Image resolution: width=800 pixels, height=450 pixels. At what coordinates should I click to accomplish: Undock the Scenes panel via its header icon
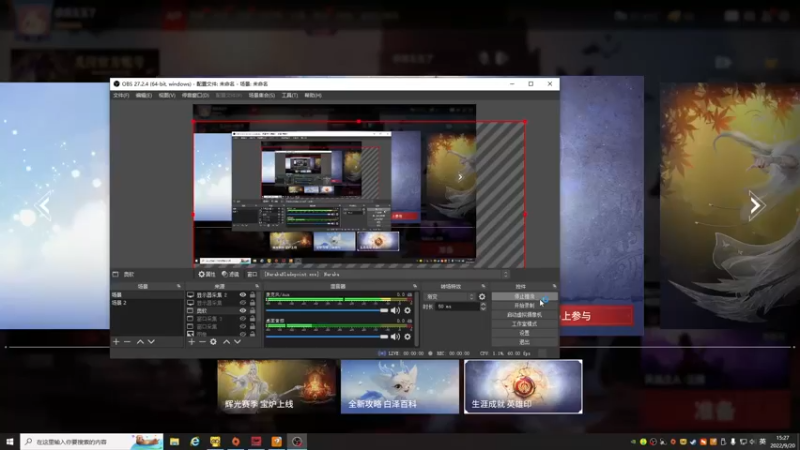click(x=179, y=286)
